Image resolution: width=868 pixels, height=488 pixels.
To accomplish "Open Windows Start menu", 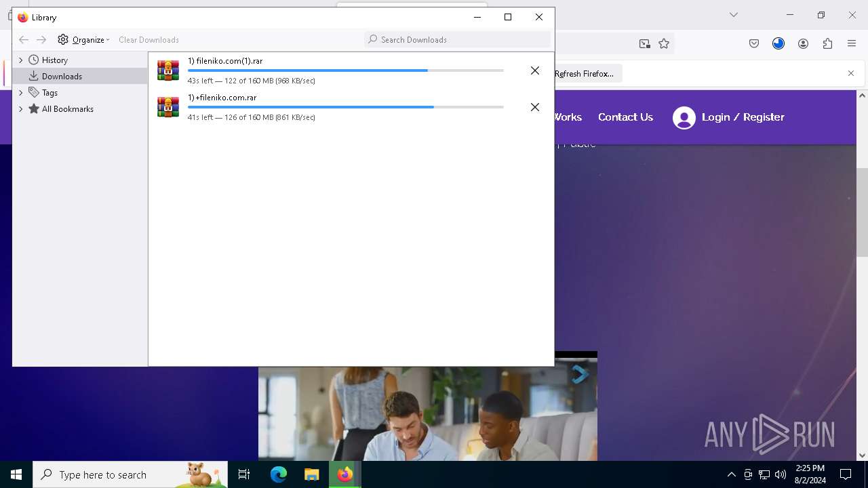I will 16,474.
